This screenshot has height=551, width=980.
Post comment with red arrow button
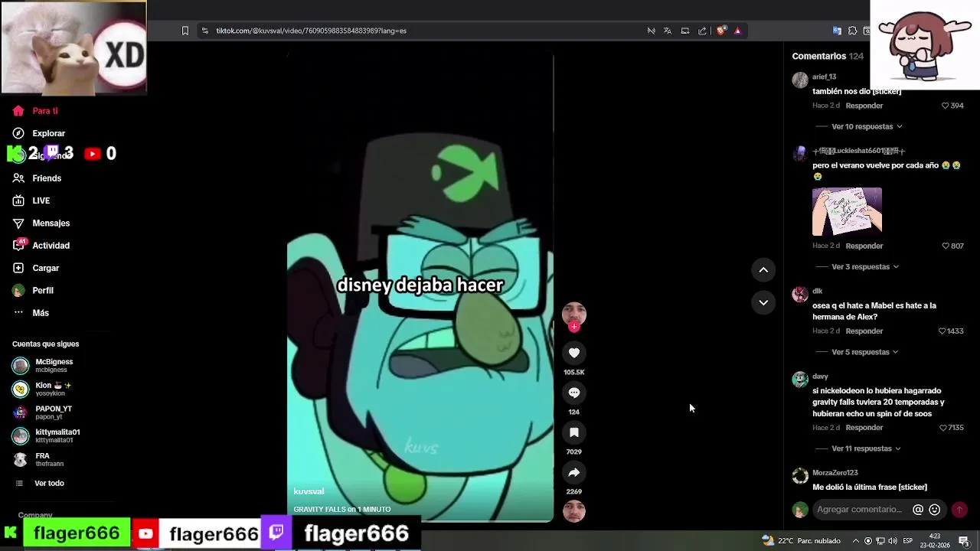pos(959,510)
